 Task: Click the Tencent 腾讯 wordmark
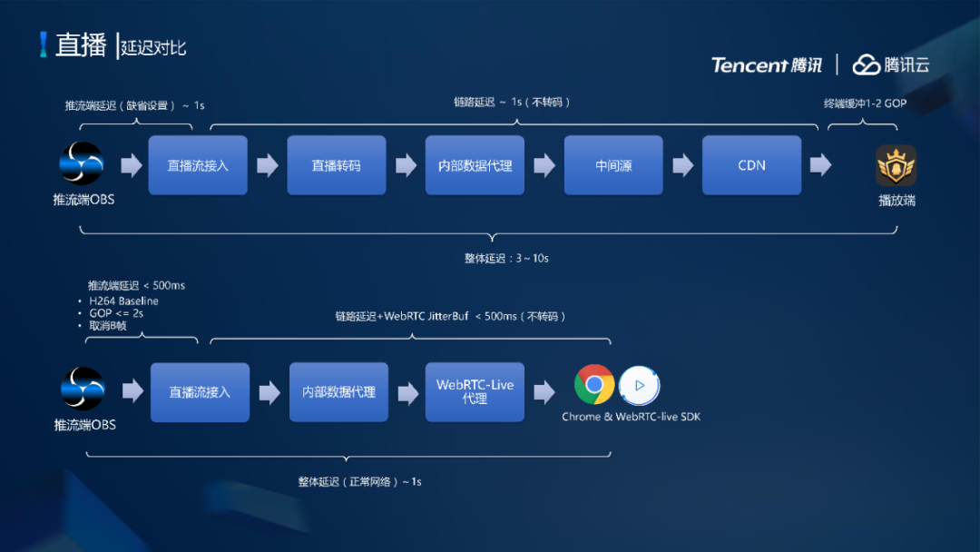(x=767, y=65)
